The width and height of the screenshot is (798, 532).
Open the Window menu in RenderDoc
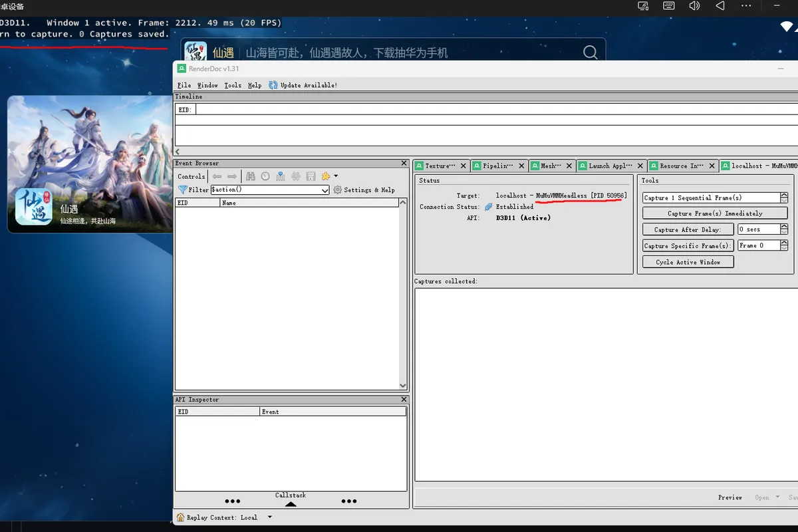pyautogui.click(x=207, y=85)
